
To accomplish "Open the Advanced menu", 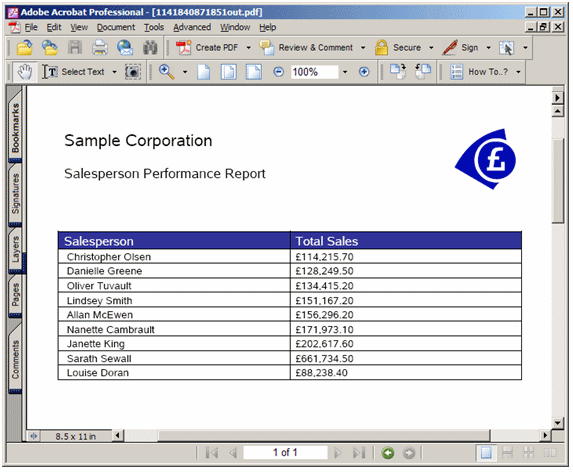I will coord(192,27).
